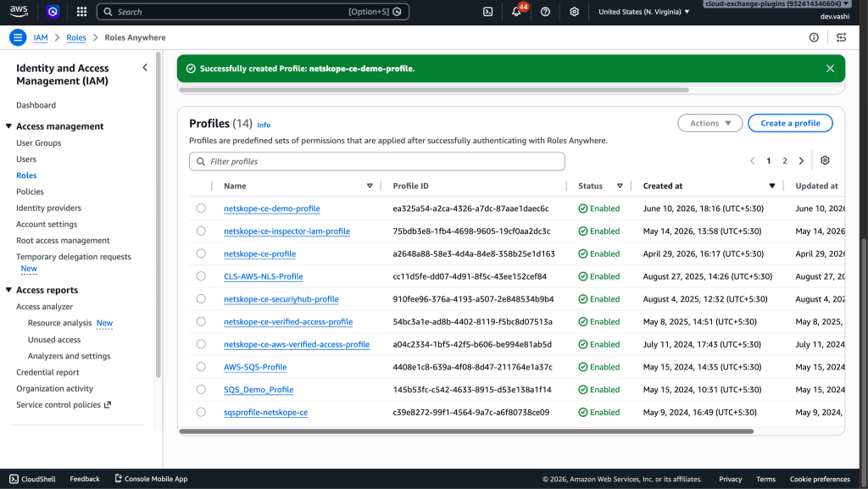The image size is (868, 489).
Task: Select the netskope-ce-inspector-iam-profile radio button
Action: [201, 231]
